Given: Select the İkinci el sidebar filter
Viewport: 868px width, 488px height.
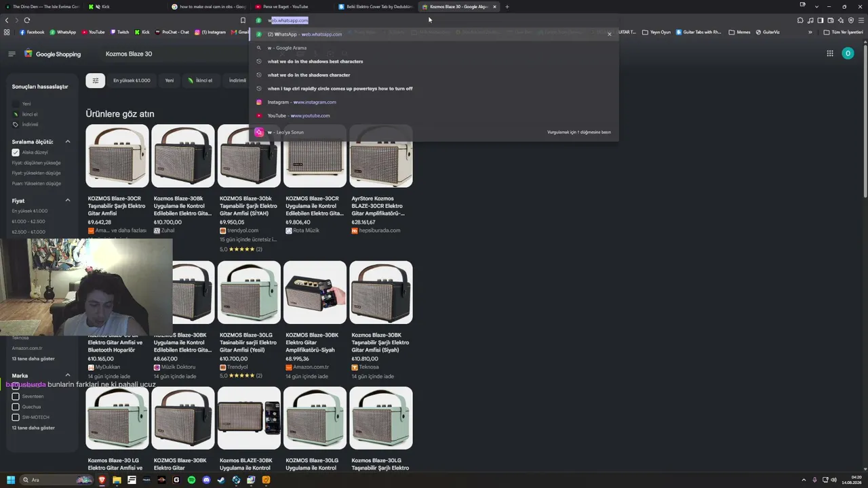Looking at the screenshot, I should [26, 115].
